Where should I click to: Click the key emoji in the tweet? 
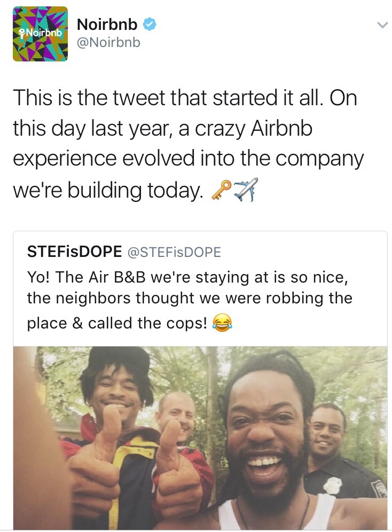222,189
